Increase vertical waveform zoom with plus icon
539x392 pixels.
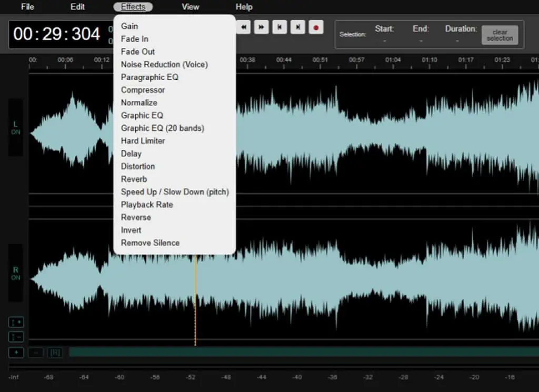tap(16, 322)
